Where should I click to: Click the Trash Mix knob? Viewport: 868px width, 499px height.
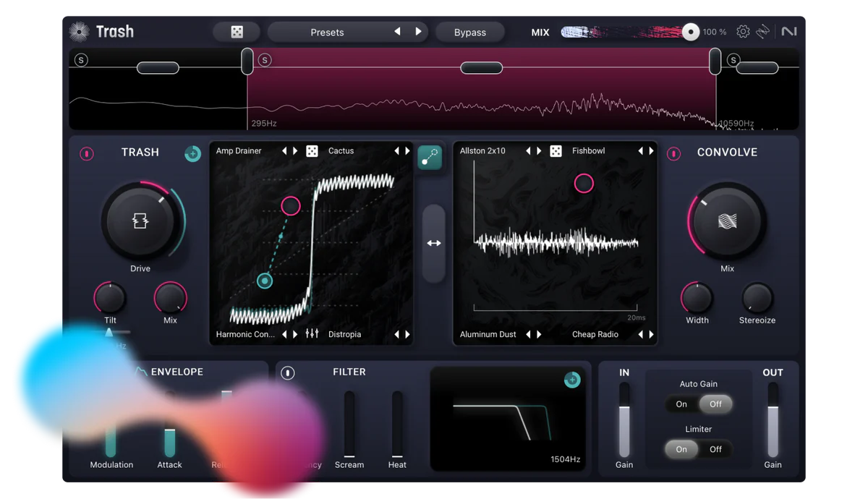point(170,297)
